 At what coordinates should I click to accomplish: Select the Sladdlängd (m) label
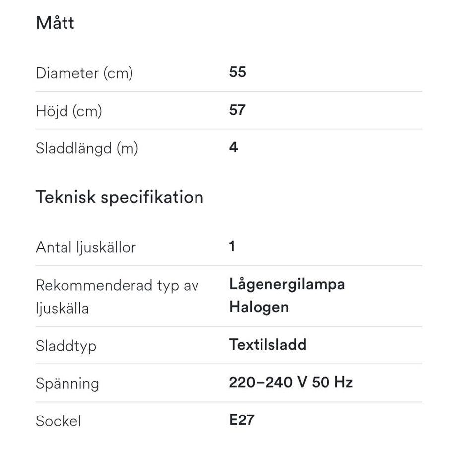pyautogui.click(x=87, y=148)
